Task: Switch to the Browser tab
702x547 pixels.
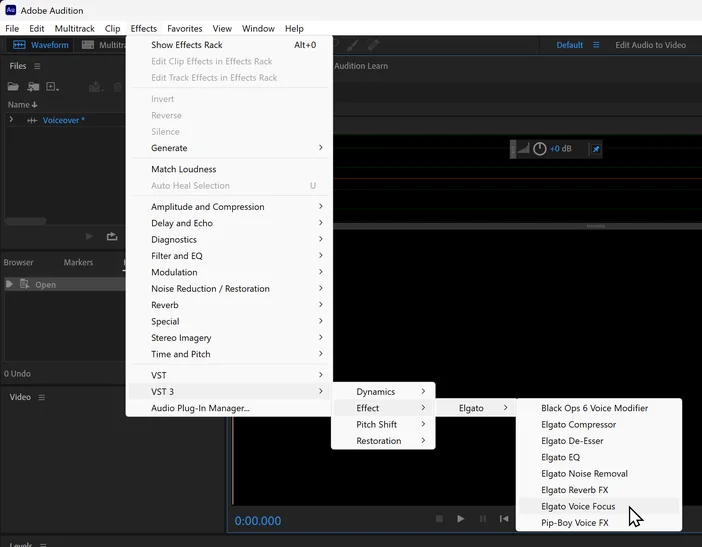Action: tap(18, 262)
